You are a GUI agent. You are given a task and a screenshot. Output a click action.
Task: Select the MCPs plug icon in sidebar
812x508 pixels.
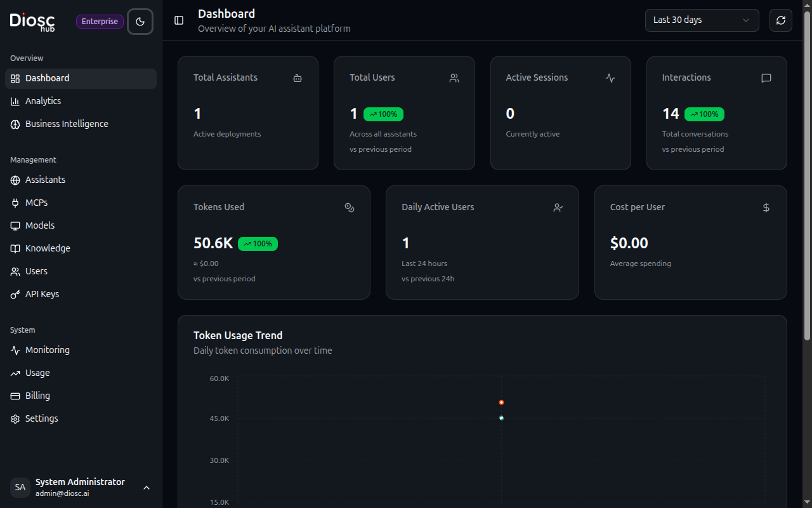15,202
